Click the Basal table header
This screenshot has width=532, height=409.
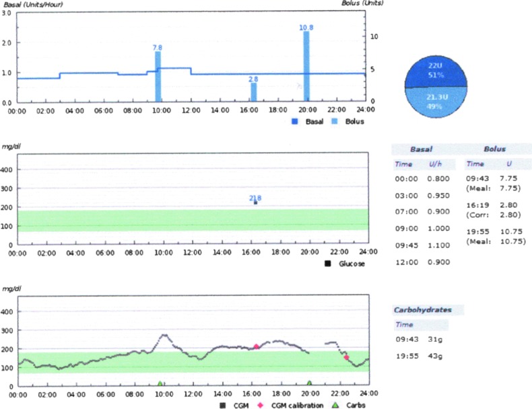(421, 149)
